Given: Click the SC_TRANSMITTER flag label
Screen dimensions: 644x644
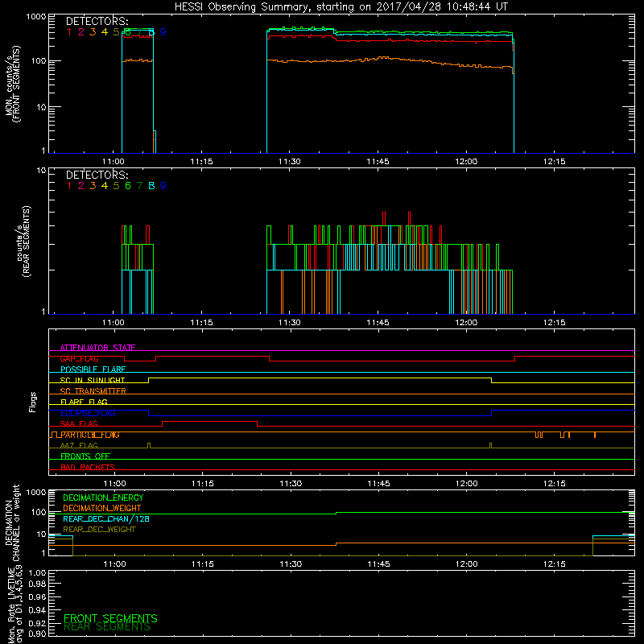Looking at the screenshot, I should coord(93,391).
